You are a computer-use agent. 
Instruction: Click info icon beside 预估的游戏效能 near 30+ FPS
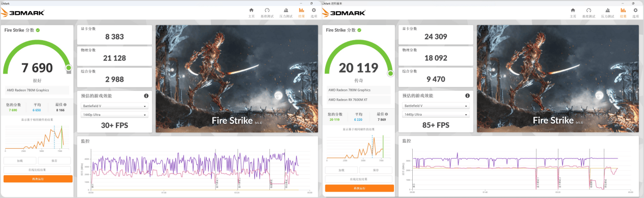(146, 95)
